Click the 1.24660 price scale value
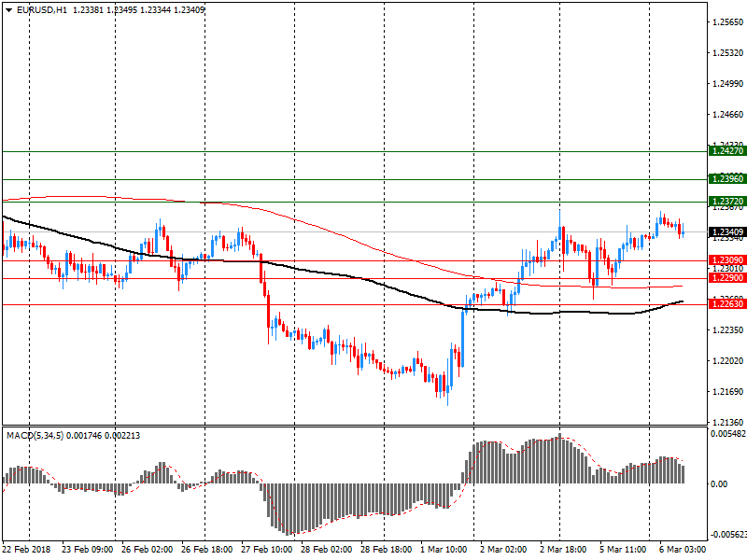This screenshot has width=747, height=560. coord(728,114)
